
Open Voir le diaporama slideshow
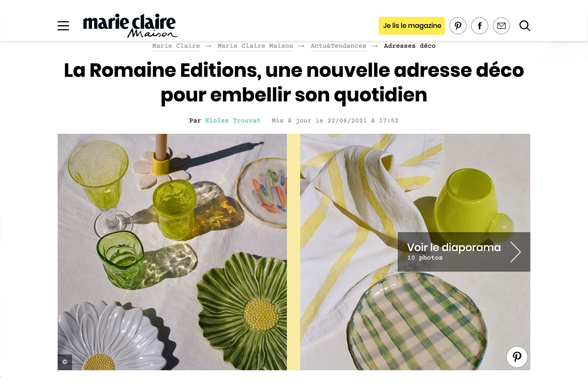pyautogui.click(x=464, y=252)
